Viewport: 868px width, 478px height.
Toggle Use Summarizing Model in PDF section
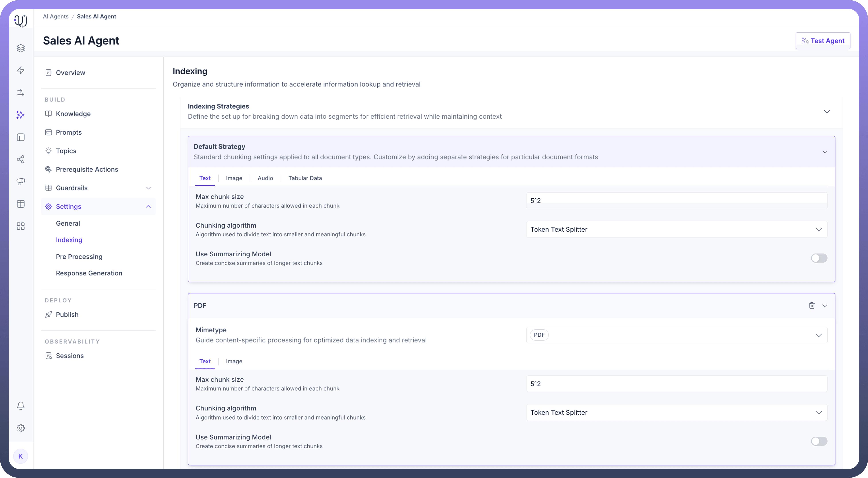(819, 441)
